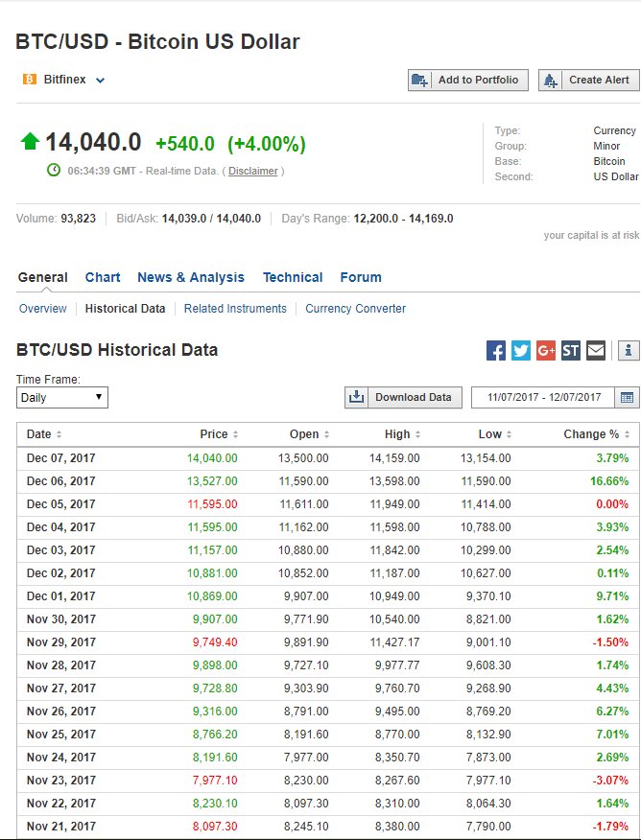This screenshot has width=641, height=840.
Task: Click the green up arrow by price
Action: click(30, 141)
